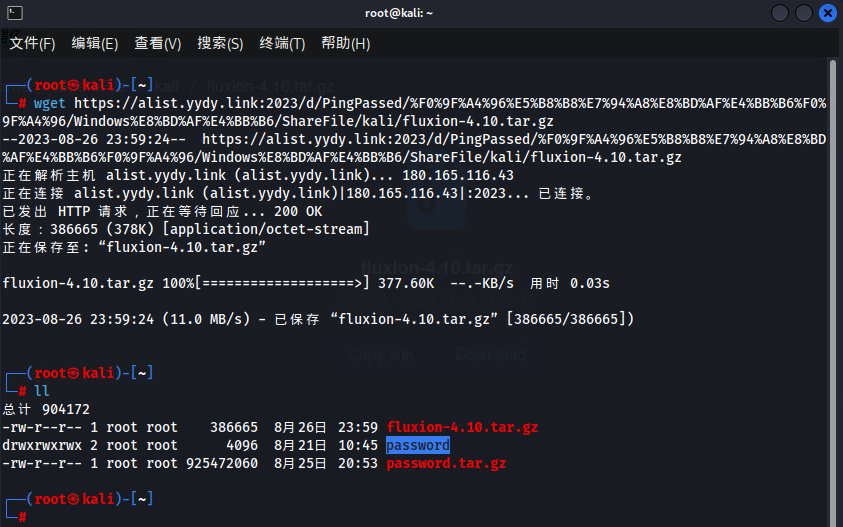The image size is (843, 527).
Task: Open the 查看(V) menu
Action: tap(158, 43)
